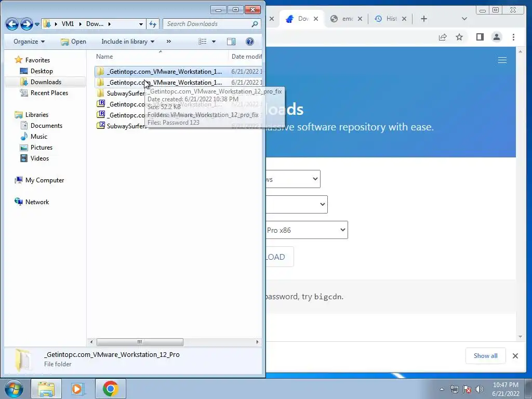Click the download button on webpage
Viewport: 532px width, 399px height.
[x=280, y=257]
